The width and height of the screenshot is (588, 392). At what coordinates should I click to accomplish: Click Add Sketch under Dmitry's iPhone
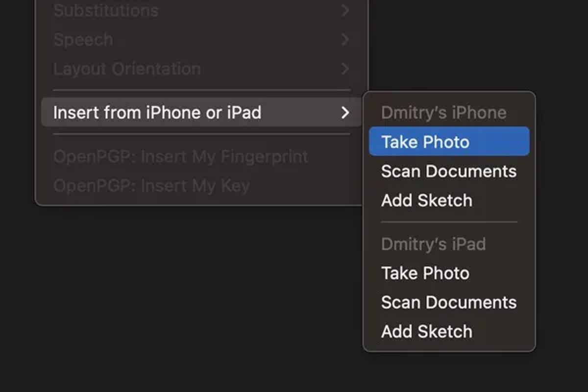426,200
